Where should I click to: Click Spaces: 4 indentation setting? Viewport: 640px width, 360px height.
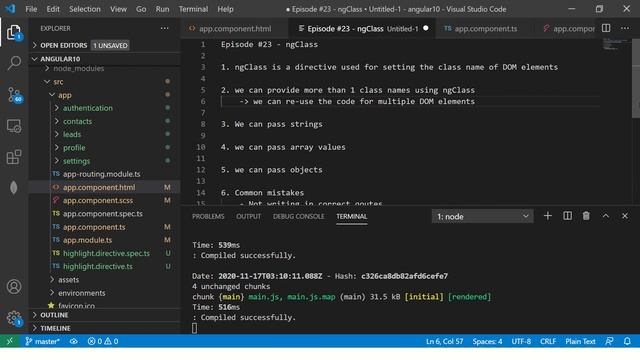pyautogui.click(x=487, y=341)
